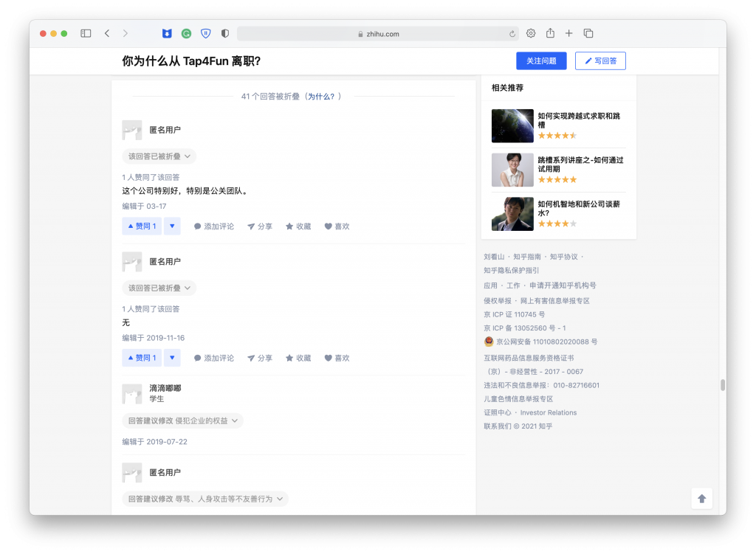Open the 为什么? link about folded answers

click(x=321, y=97)
